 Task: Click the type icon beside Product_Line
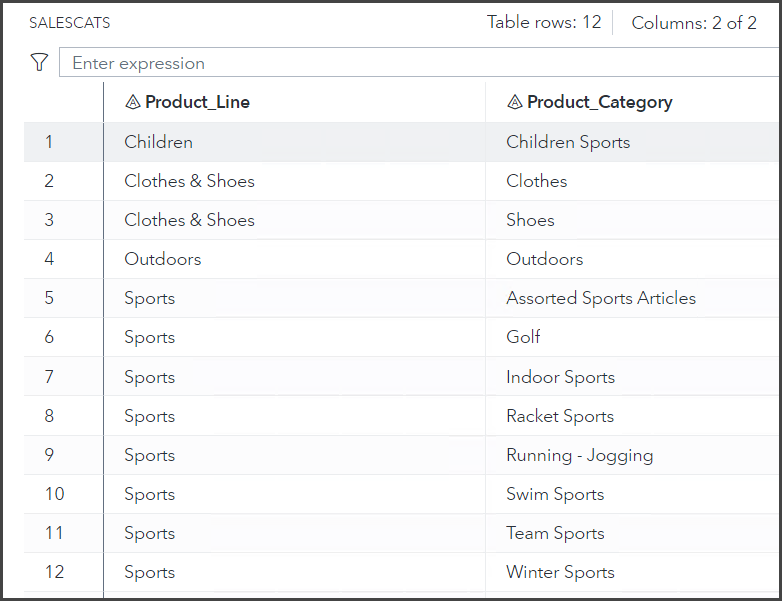(x=133, y=102)
